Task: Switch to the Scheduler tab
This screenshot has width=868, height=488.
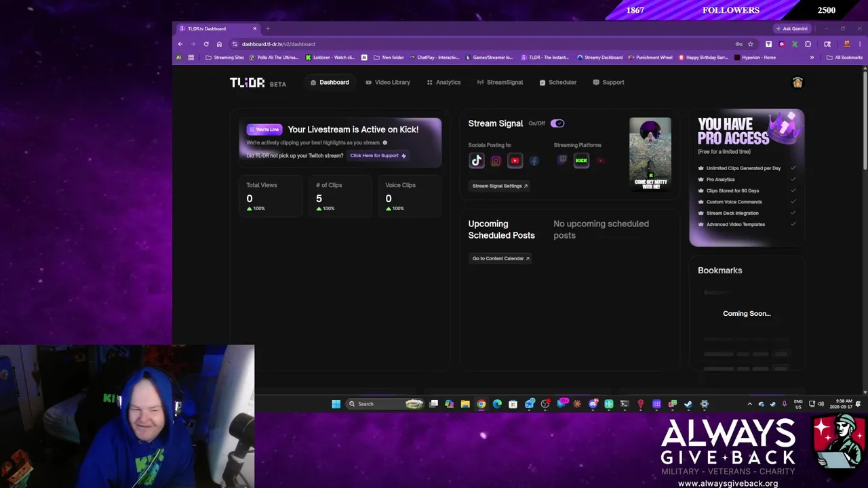Action: click(558, 82)
